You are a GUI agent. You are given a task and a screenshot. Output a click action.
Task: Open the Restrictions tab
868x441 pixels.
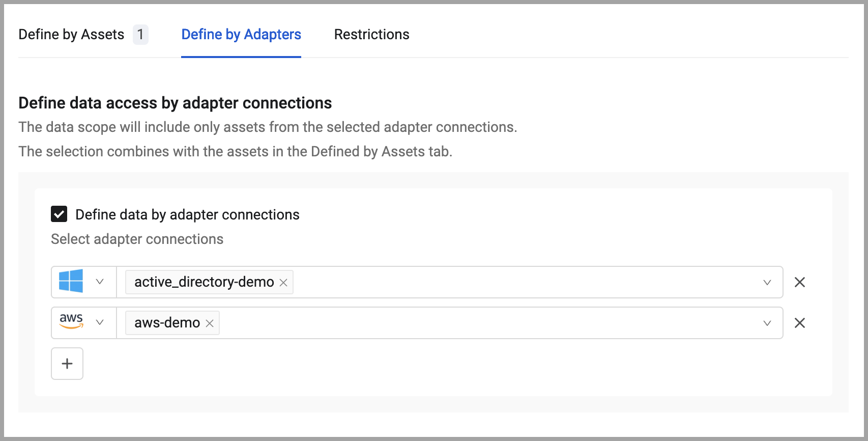pyautogui.click(x=372, y=35)
